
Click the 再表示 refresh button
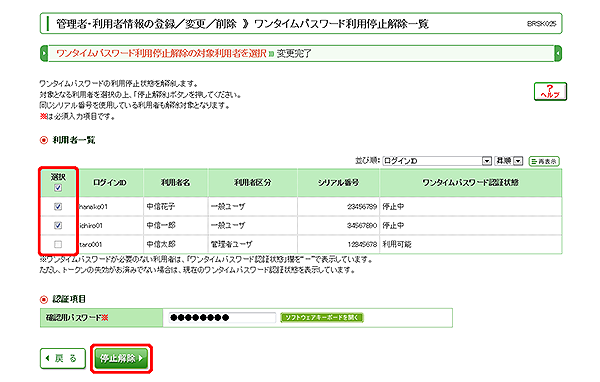(x=544, y=161)
